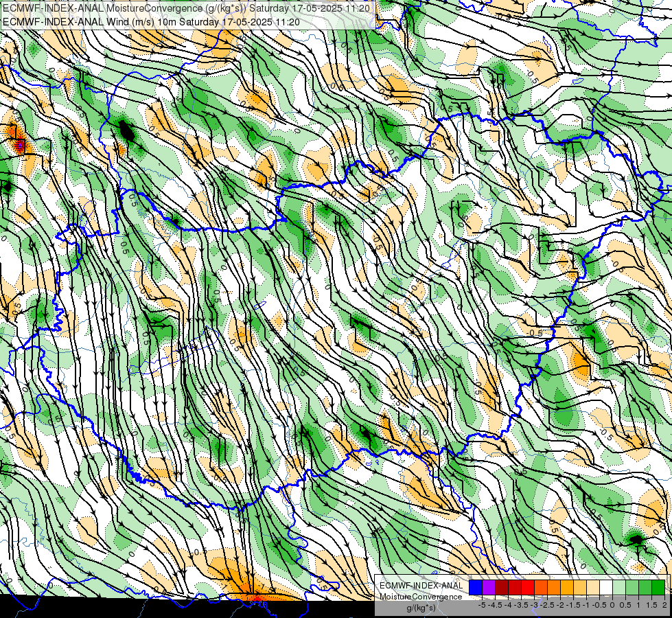Pick the darkest green swatch before 2
The height and width of the screenshot is (618, 672).
658,587
